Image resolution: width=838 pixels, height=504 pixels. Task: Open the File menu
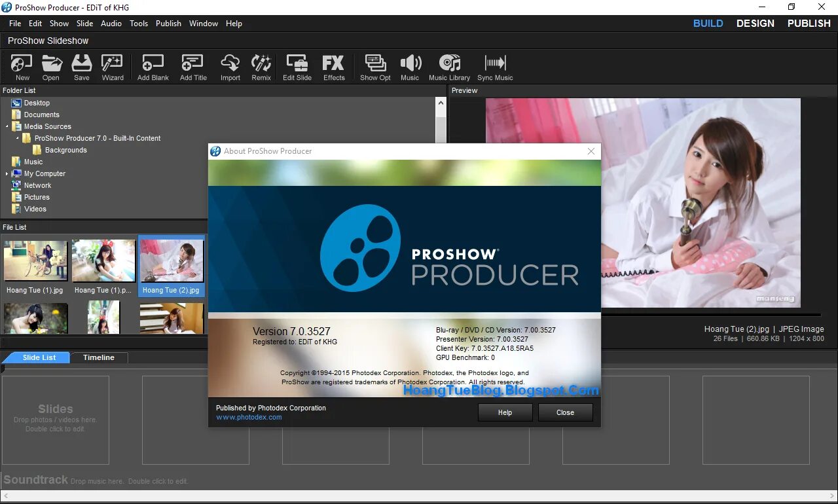pos(15,23)
